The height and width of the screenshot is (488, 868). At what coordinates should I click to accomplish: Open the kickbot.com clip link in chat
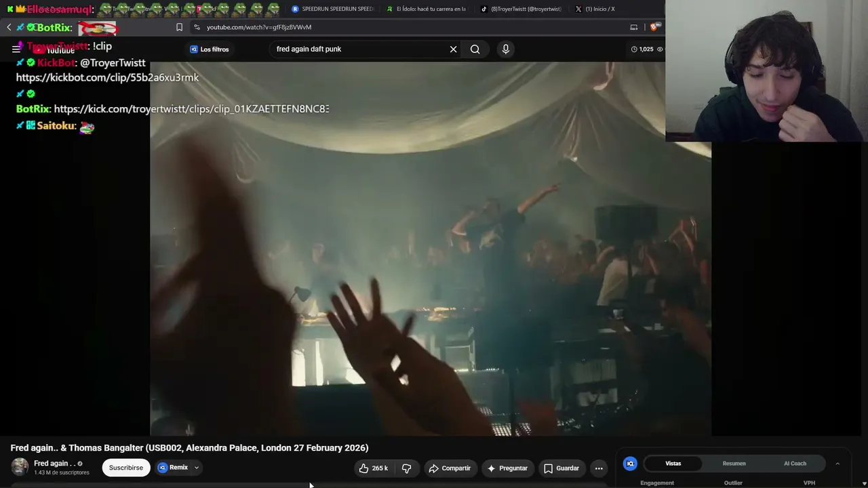click(107, 77)
